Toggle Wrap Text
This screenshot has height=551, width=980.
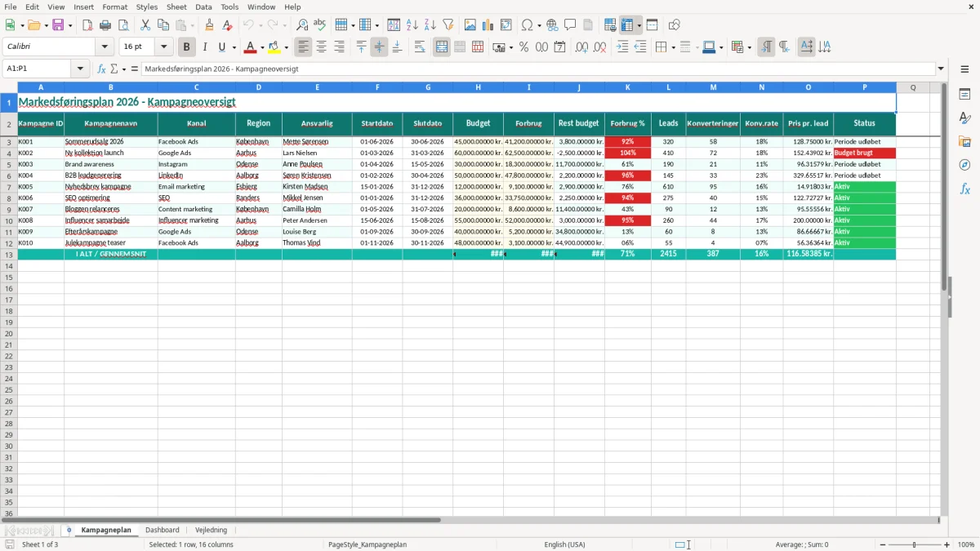[x=419, y=47]
